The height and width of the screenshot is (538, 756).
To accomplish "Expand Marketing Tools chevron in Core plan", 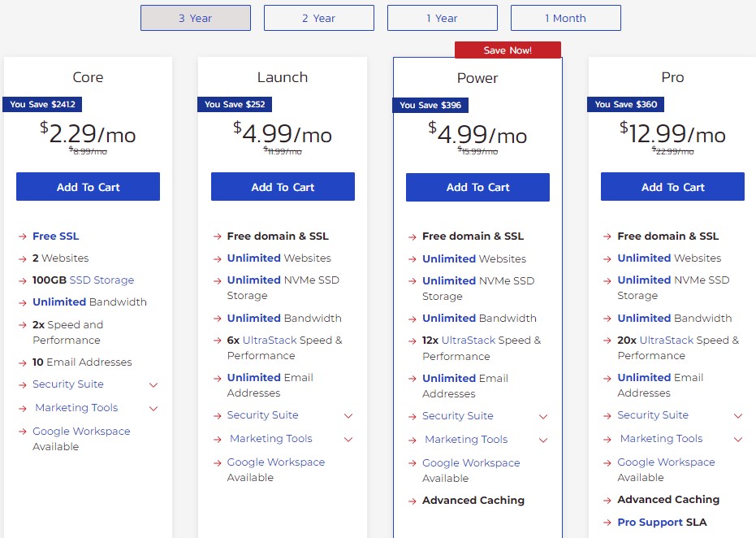I will 153,409.
